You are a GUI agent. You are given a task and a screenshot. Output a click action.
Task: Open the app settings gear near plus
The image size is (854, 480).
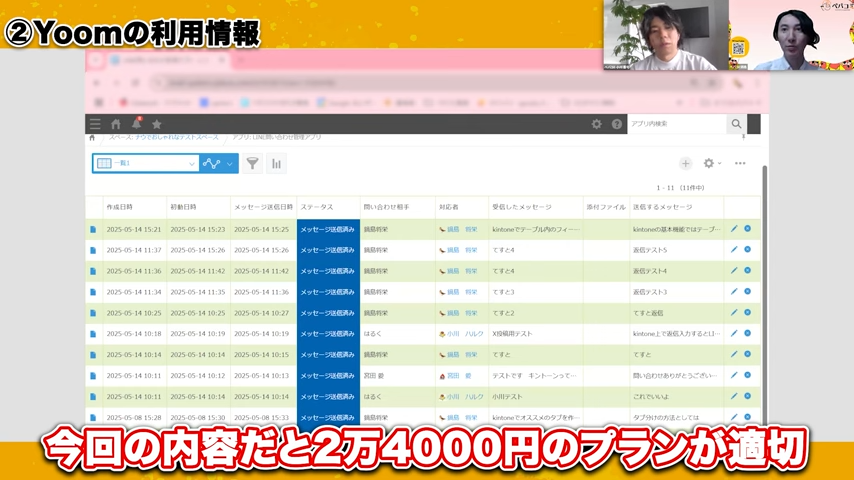(709, 163)
